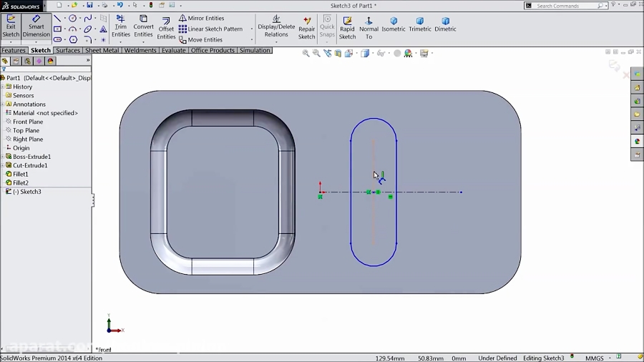The height and width of the screenshot is (362, 644).
Task: Click Linear Sketch Pattern button
Action: pyautogui.click(x=210, y=29)
